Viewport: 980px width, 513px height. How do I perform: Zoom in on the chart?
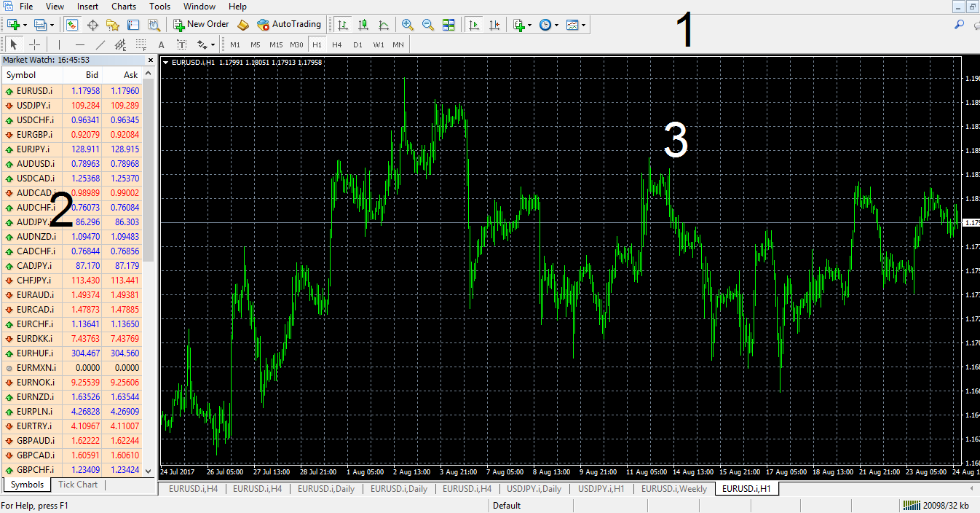pyautogui.click(x=407, y=24)
